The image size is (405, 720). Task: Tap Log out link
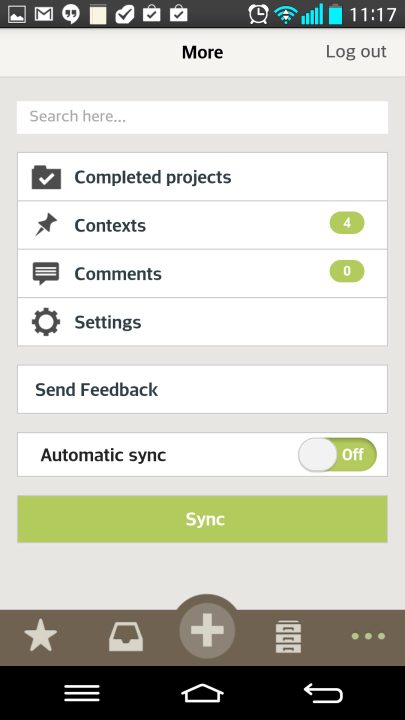(x=356, y=51)
